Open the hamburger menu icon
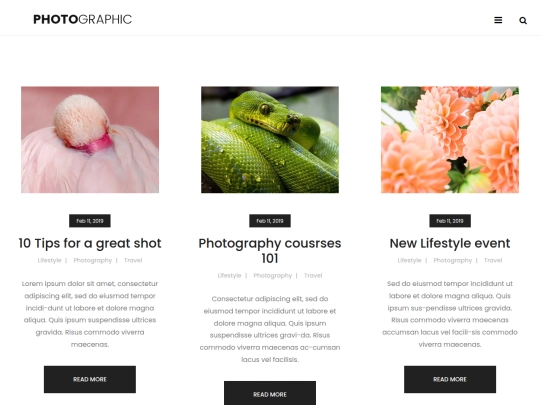The image size is (540, 405). (498, 20)
